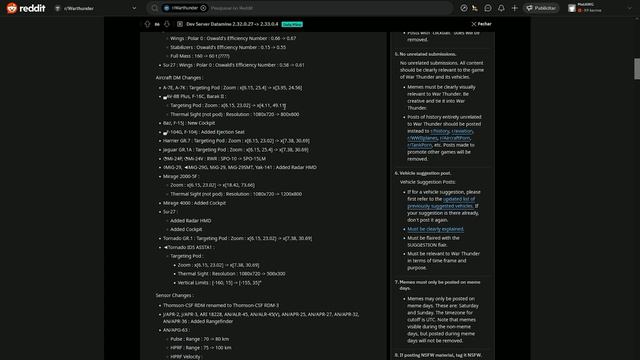The height and width of the screenshot is (360, 640).
Task: Click the Publicitar advertise button
Action: [x=541, y=8]
